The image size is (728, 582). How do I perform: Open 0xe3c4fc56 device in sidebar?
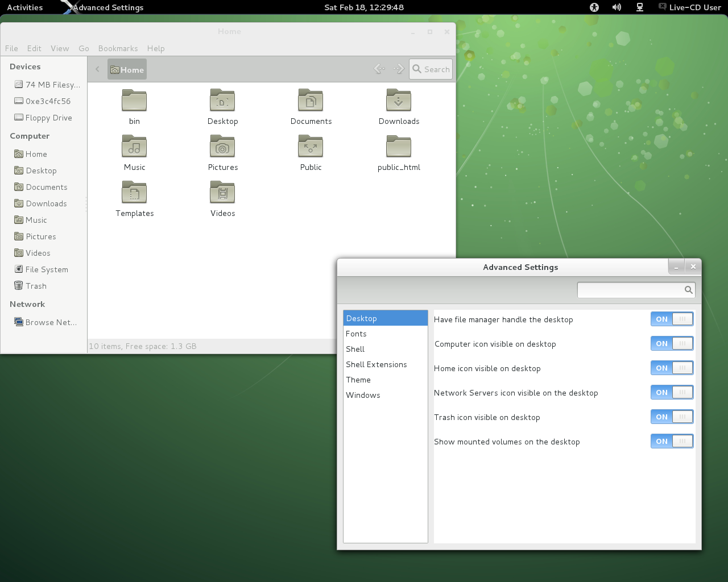tap(43, 101)
